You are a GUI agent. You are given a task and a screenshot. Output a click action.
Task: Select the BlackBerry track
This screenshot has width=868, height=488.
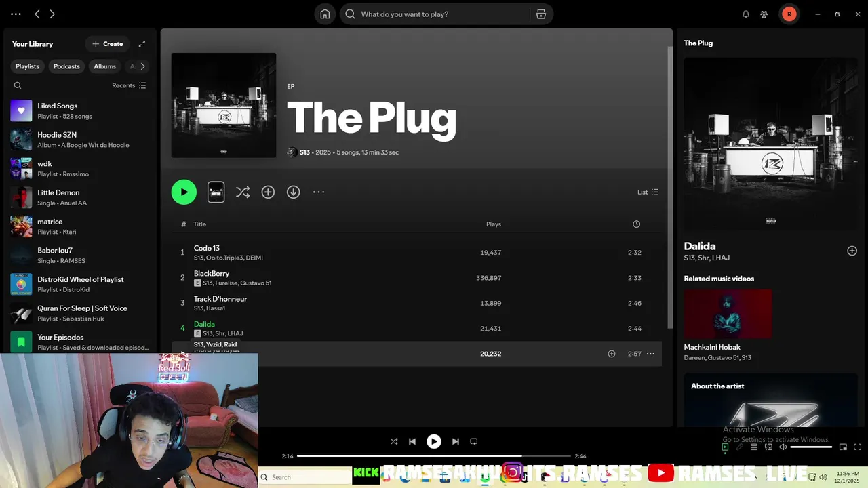[x=416, y=278]
